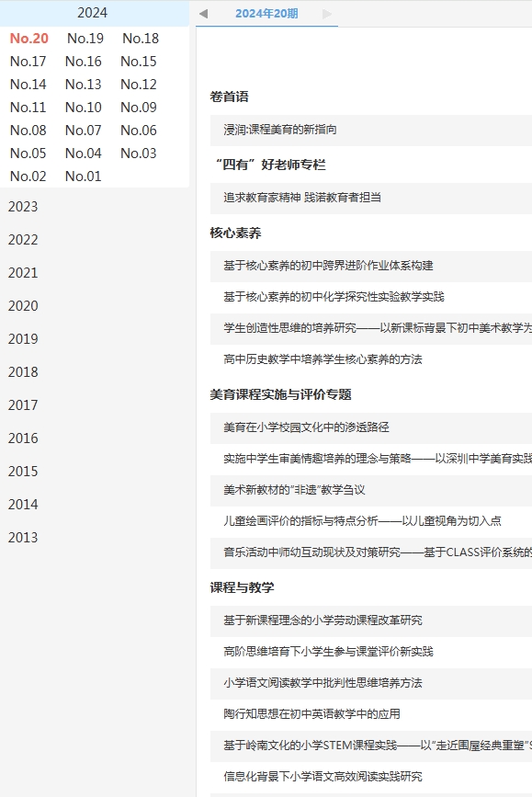The height and width of the screenshot is (797, 532).
Task: Expand the 2013 year list
Action: [x=23, y=537]
